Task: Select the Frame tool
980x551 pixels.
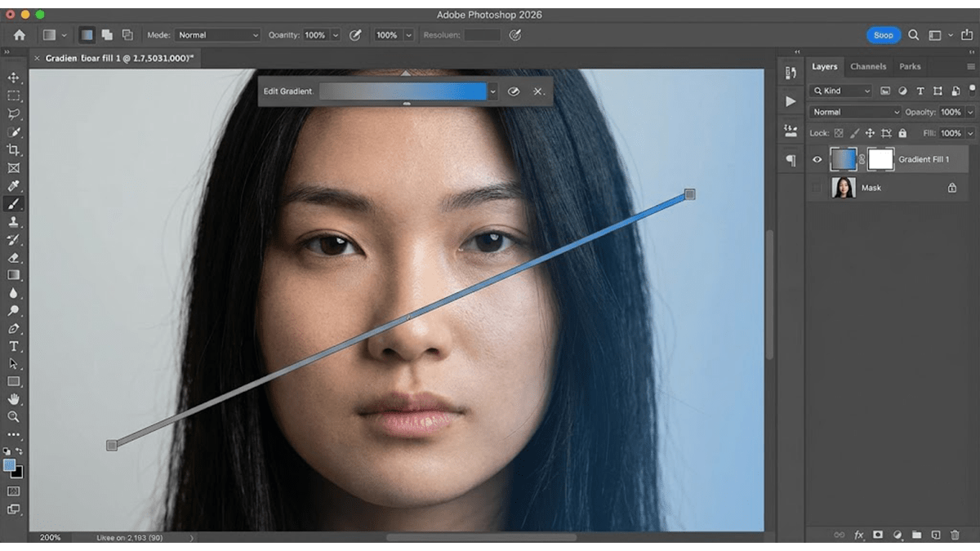Action: click(x=13, y=167)
